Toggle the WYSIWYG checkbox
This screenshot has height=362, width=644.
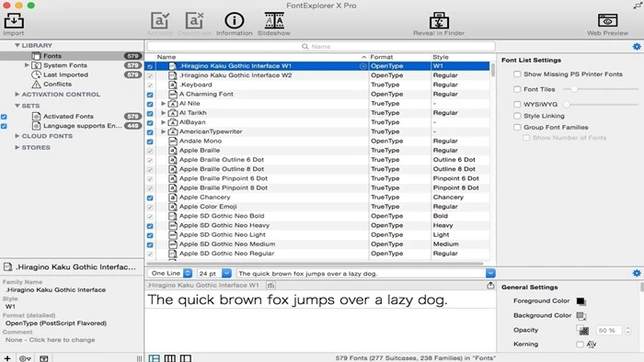(x=517, y=105)
